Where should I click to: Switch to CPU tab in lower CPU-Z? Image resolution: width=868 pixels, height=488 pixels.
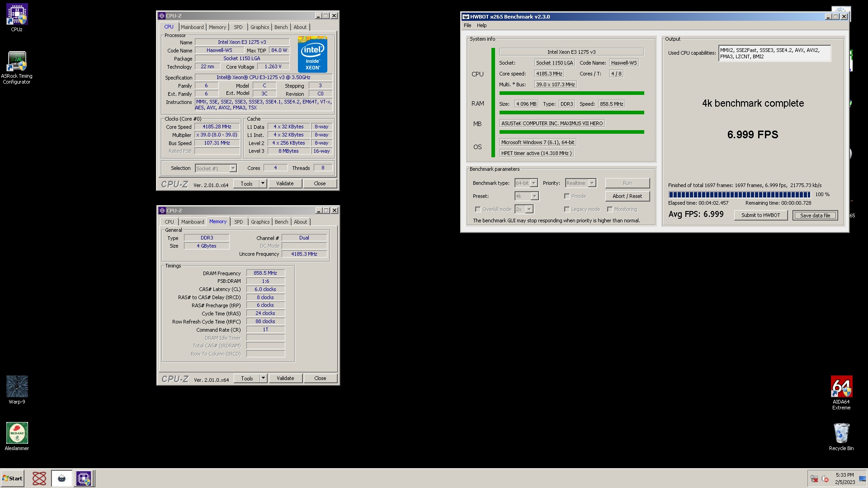[169, 222]
